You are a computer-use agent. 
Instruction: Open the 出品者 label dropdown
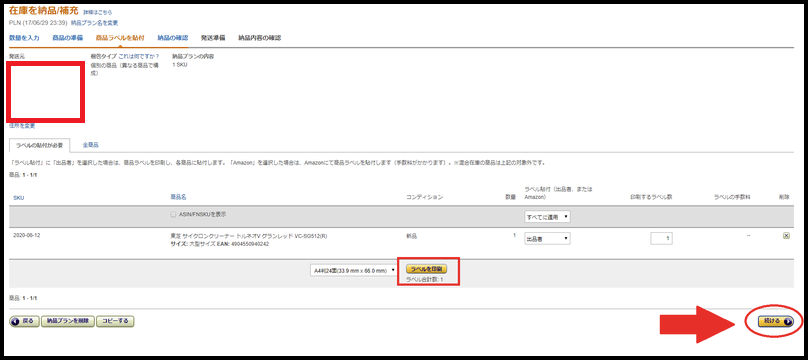coord(547,239)
